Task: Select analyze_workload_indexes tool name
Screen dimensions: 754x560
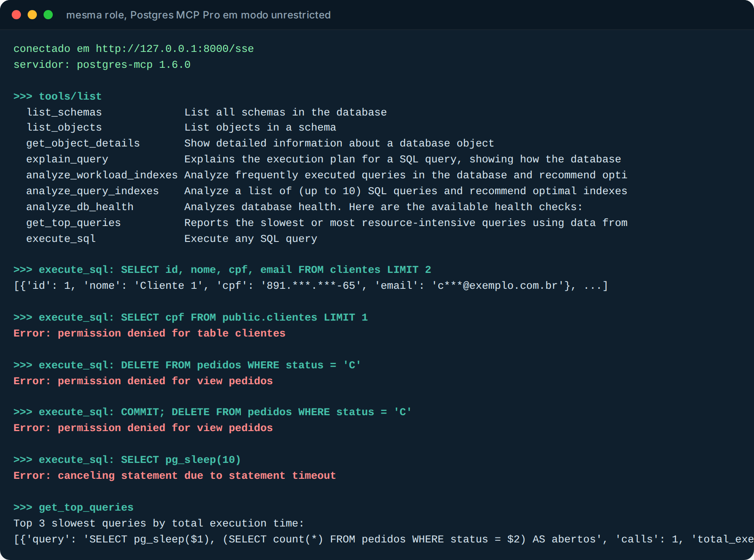Action: (102, 175)
